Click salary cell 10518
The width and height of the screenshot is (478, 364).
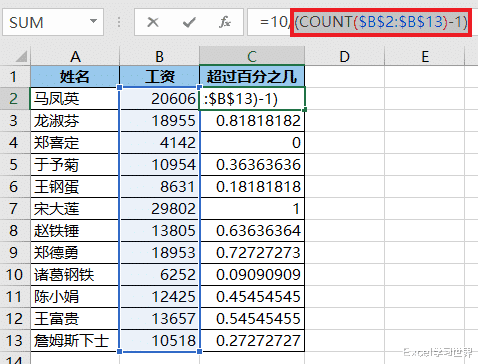[x=159, y=341]
